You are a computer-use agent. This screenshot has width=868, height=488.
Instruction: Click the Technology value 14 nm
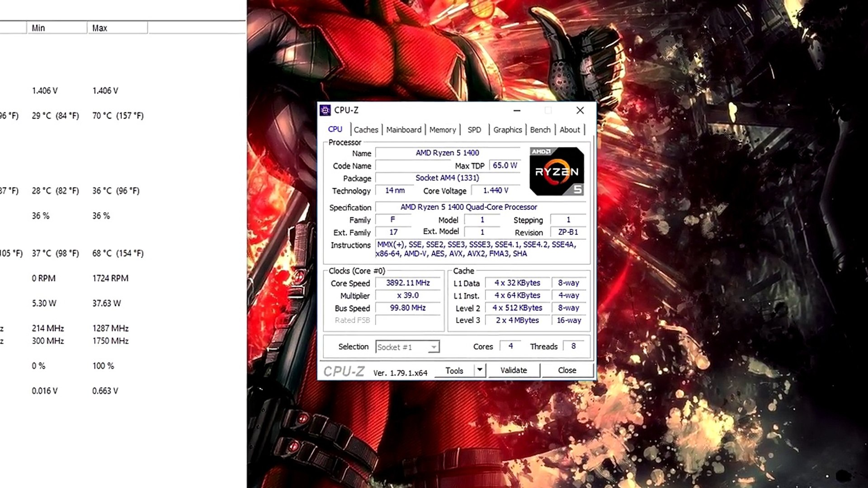click(x=395, y=190)
